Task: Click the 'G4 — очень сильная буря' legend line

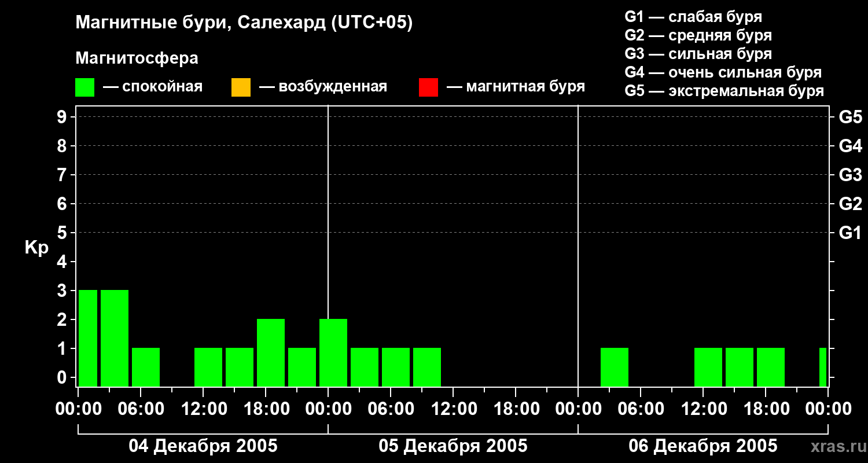Action: pyautogui.click(x=723, y=72)
